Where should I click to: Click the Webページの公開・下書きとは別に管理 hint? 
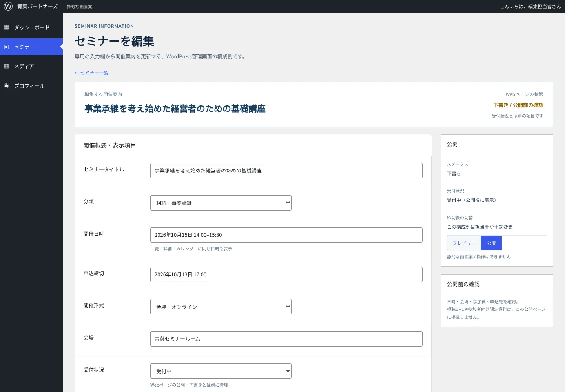tap(189, 385)
